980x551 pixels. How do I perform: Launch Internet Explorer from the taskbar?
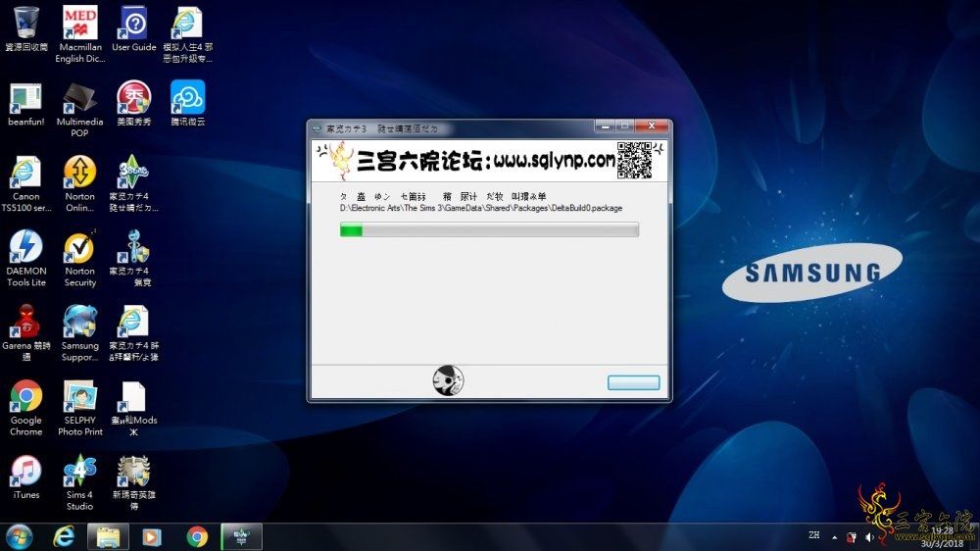[64, 536]
